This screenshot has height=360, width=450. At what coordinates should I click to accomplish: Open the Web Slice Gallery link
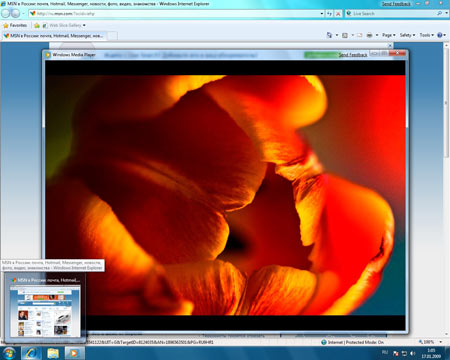point(62,25)
